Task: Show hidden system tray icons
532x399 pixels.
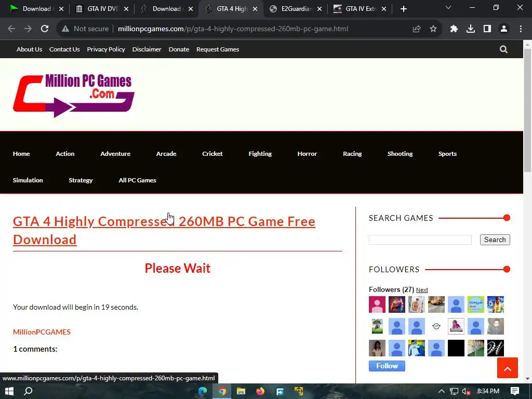Action: 442,391
